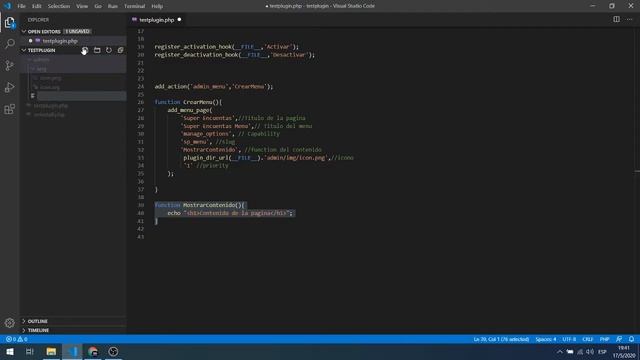This screenshot has height=360, width=640.
Task: Collapse the TESTPLUGIN folder section
Action: click(24, 50)
